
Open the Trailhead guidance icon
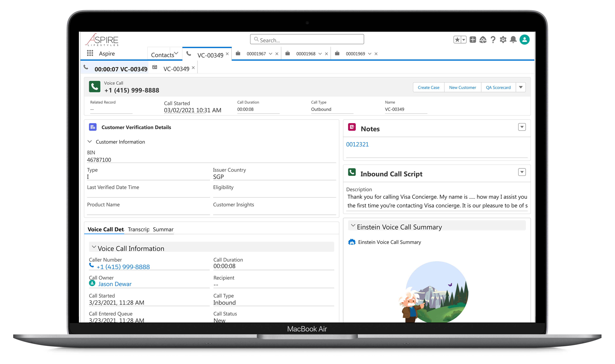483,39
